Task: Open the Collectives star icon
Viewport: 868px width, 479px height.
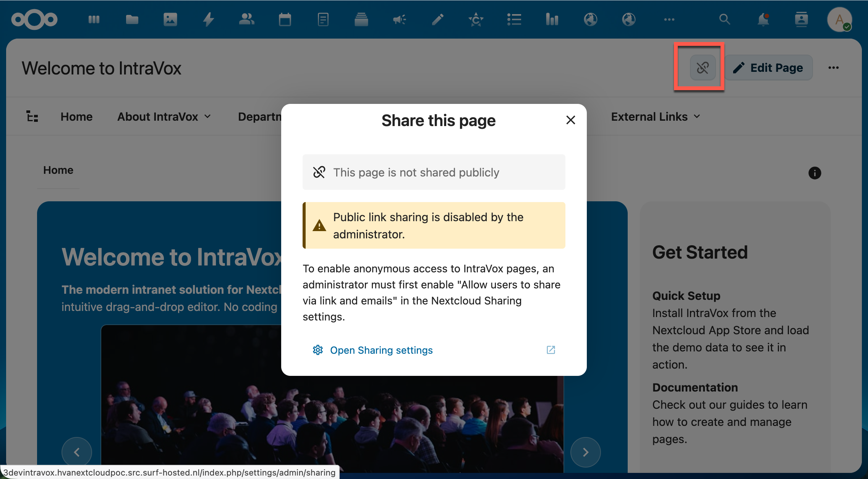Action: 476,19
